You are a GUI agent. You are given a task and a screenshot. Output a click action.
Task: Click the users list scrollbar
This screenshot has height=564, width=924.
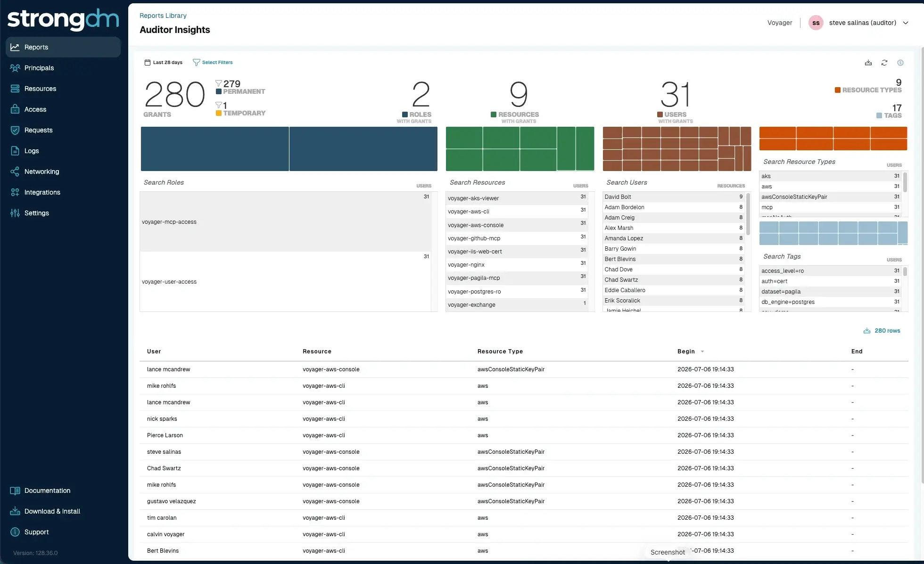748,214
